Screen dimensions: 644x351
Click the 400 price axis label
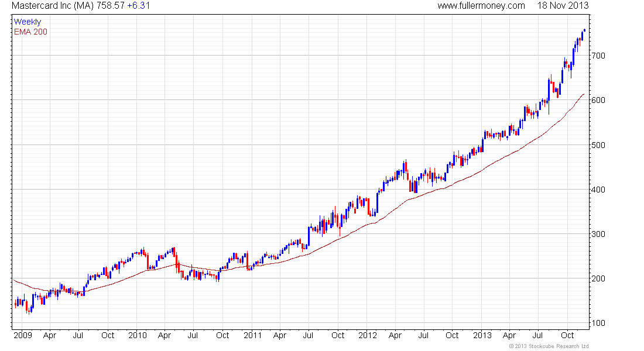coord(598,190)
